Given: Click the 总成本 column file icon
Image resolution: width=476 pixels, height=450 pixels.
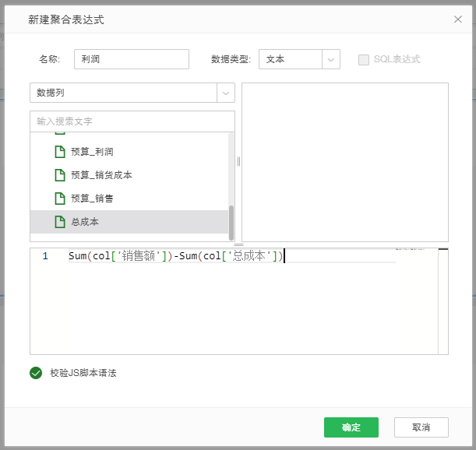Looking at the screenshot, I should 59,222.
